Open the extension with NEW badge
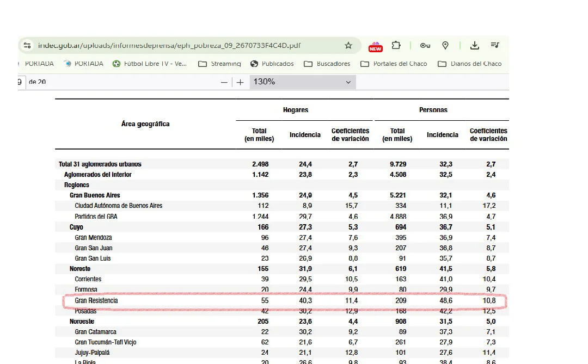 (375, 46)
